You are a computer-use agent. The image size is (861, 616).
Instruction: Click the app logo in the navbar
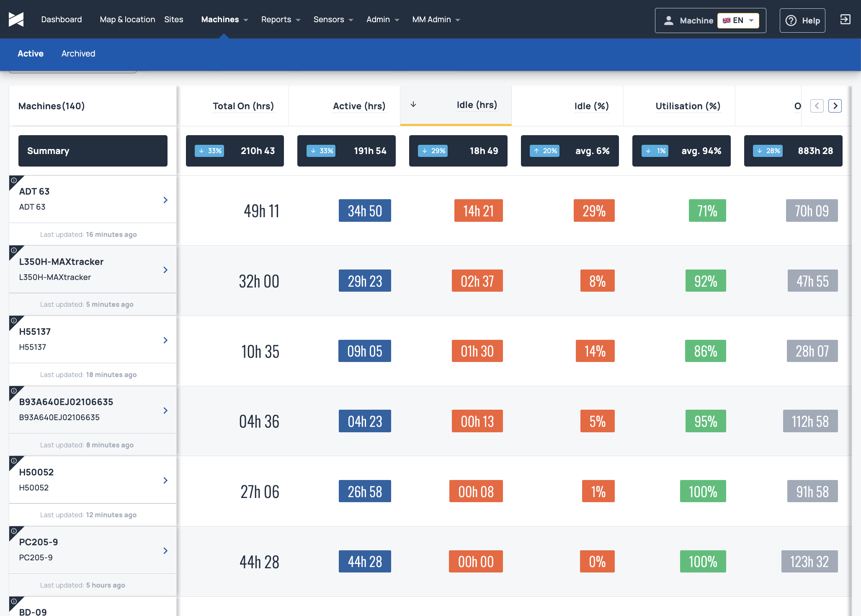16,19
